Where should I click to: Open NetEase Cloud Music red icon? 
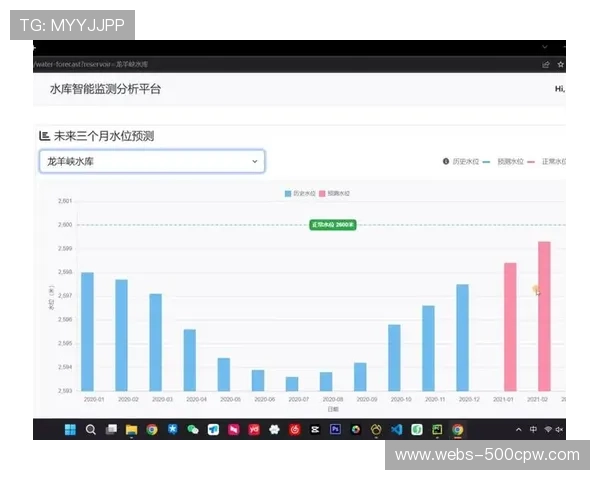[295, 429]
